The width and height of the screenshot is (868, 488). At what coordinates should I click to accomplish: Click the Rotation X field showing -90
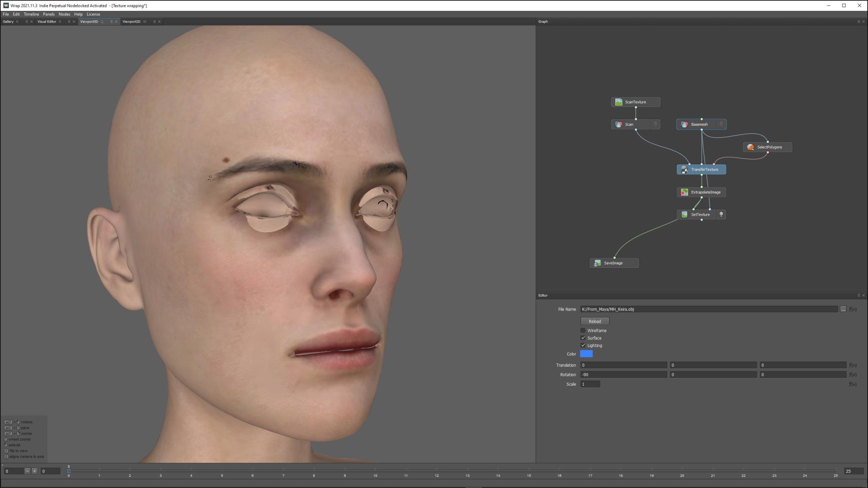click(624, 375)
